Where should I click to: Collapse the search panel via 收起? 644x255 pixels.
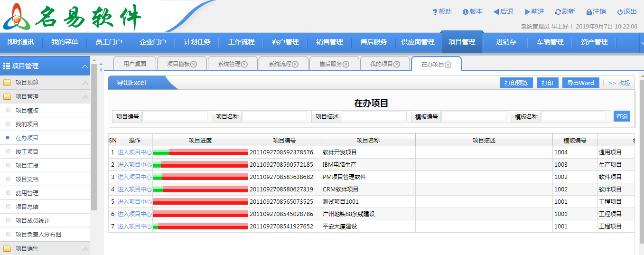[619, 83]
